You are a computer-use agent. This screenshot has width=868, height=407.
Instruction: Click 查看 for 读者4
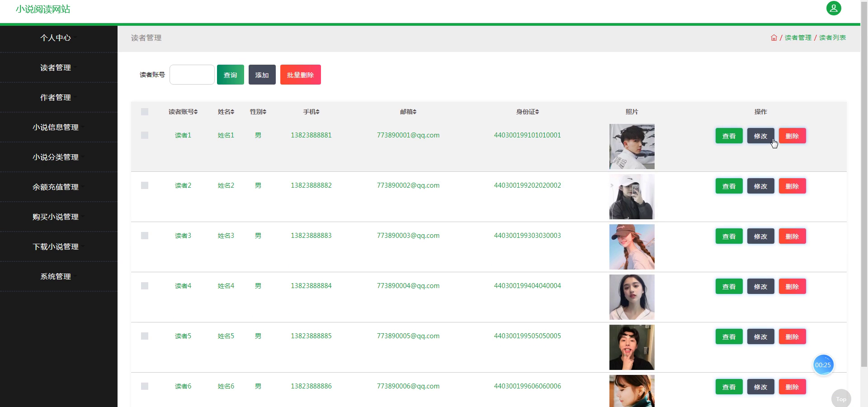[x=729, y=286]
